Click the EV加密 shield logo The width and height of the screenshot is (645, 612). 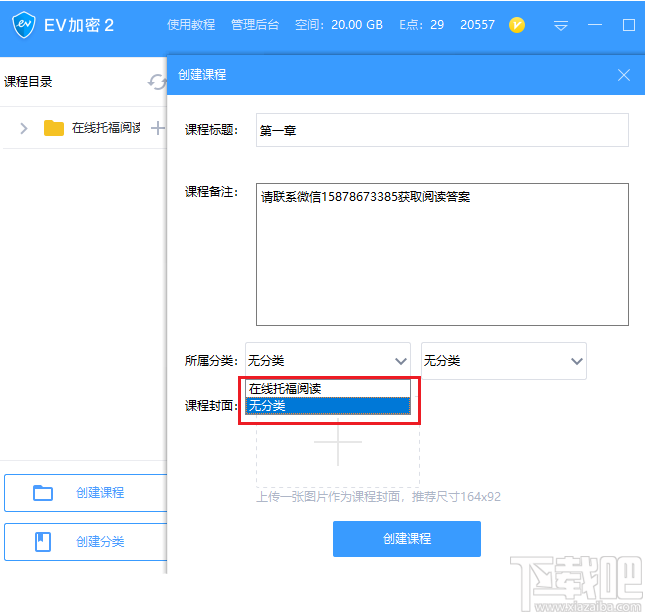coord(24,25)
